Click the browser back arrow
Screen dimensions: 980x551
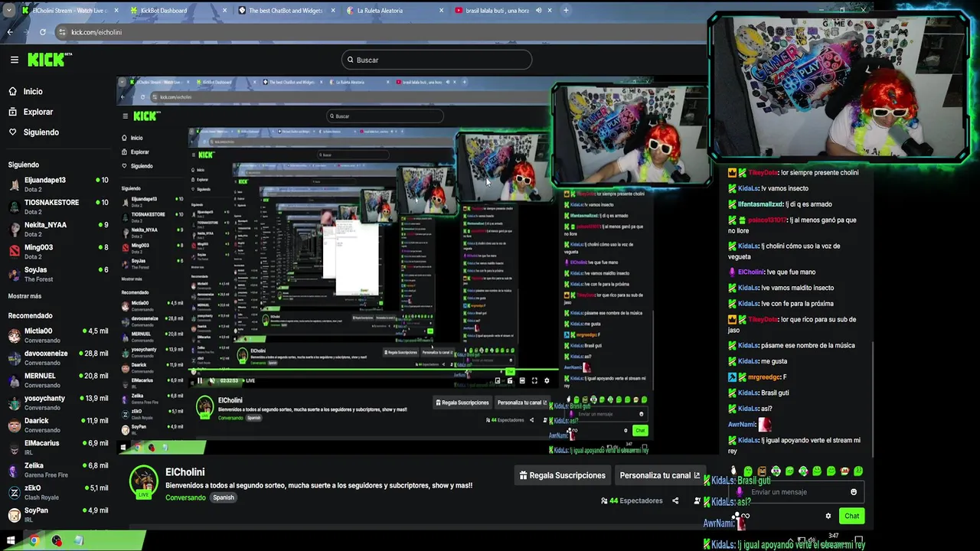click(10, 32)
